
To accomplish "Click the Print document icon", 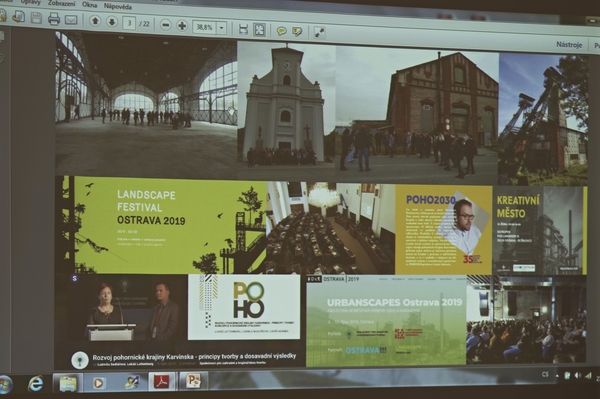I will click(x=54, y=18).
